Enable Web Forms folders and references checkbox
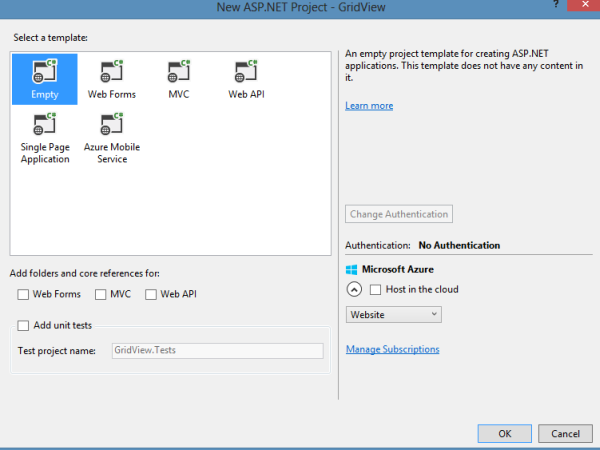Viewport: 600px width, 450px height. pos(23,294)
